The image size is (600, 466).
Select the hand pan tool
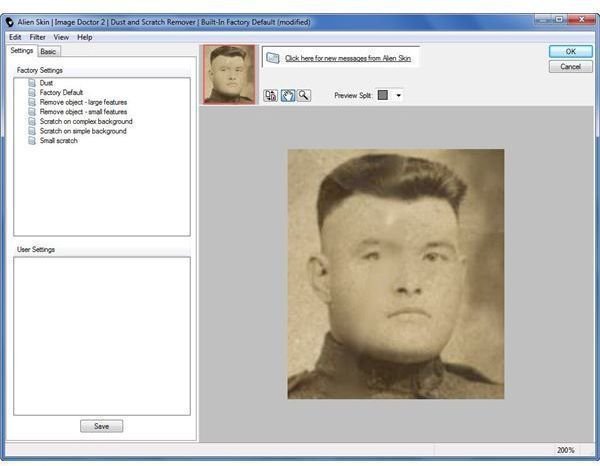pos(287,95)
